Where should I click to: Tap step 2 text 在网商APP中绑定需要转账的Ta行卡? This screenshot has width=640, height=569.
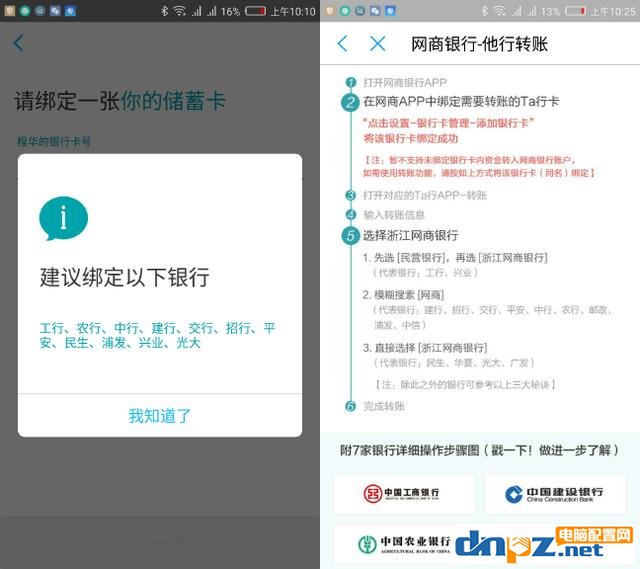point(461,101)
